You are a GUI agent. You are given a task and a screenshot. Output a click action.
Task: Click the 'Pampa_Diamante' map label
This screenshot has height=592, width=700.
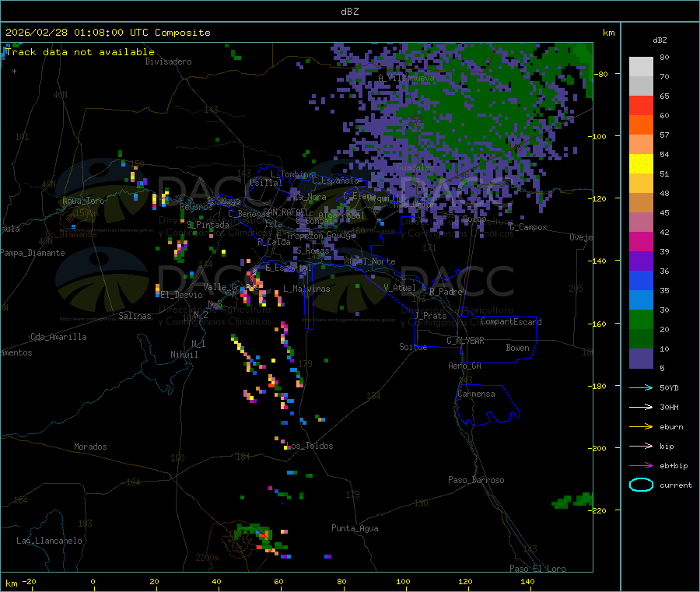(x=32, y=253)
